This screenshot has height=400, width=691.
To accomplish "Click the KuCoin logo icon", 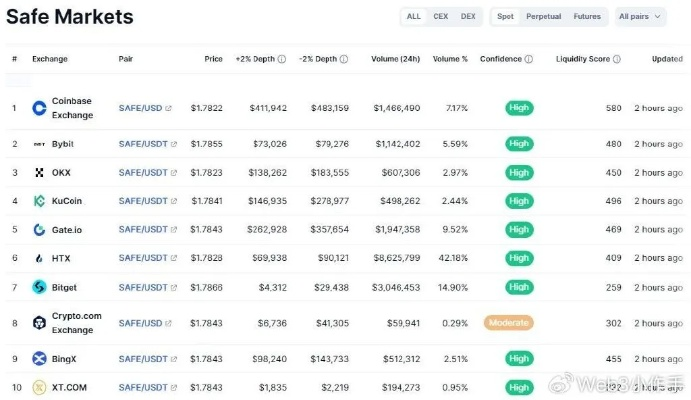I will coord(40,201).
